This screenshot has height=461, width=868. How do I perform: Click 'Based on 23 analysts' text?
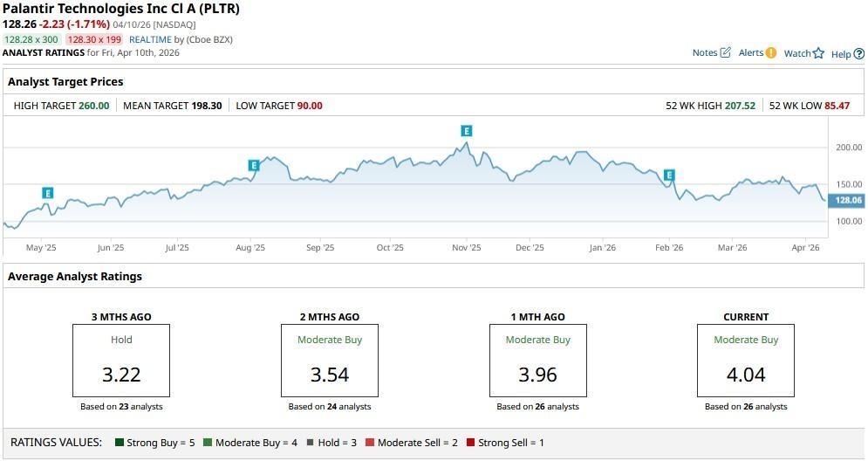(121, 406)
